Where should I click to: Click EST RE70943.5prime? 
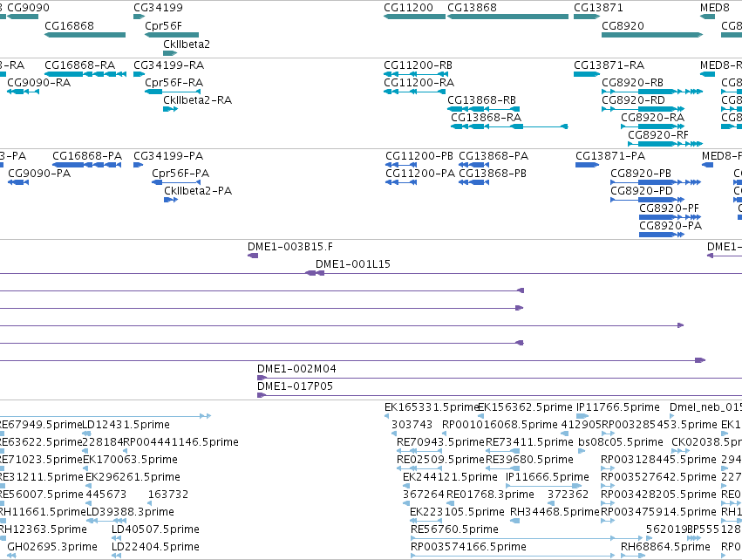point(419,451)
